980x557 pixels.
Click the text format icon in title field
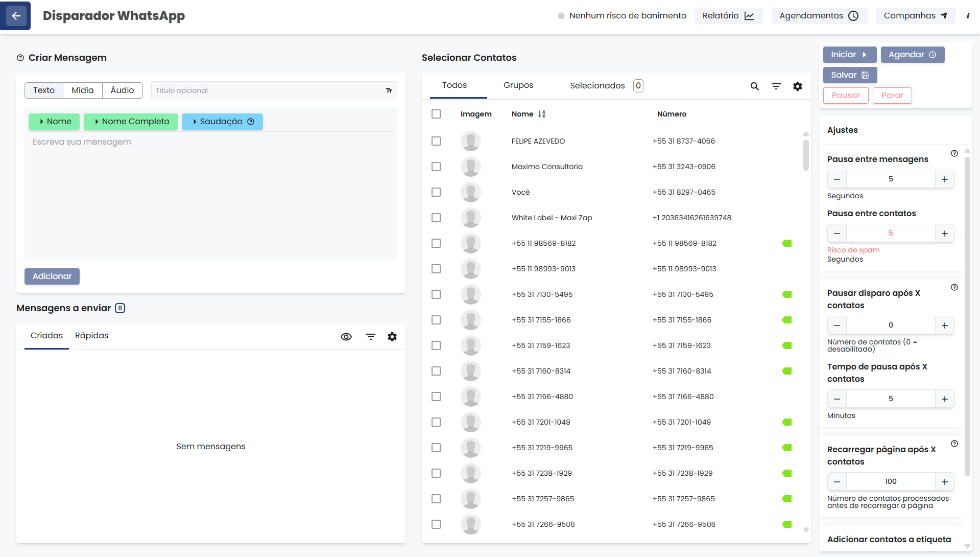[x=389, y=90]
